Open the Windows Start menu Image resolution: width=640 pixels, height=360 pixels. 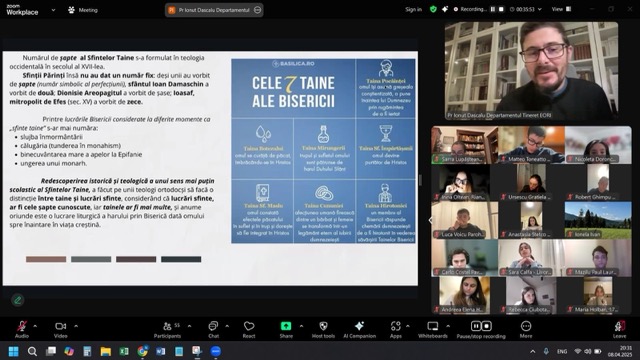click(13, 351)
